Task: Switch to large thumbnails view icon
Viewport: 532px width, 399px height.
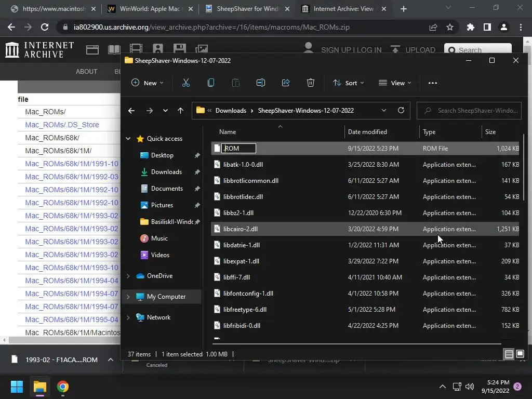Action: click(x=520, y=354)
